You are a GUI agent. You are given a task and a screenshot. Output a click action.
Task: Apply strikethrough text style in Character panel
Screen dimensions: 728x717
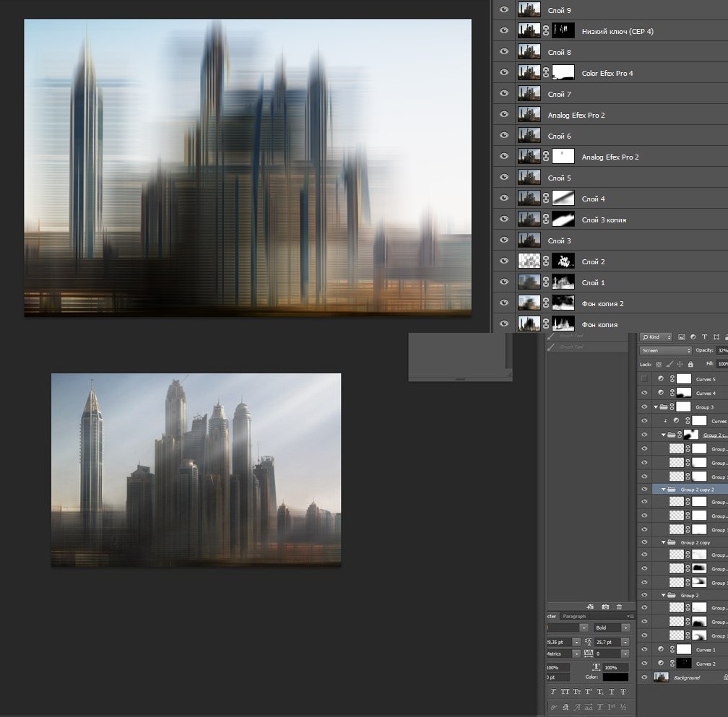623,692
